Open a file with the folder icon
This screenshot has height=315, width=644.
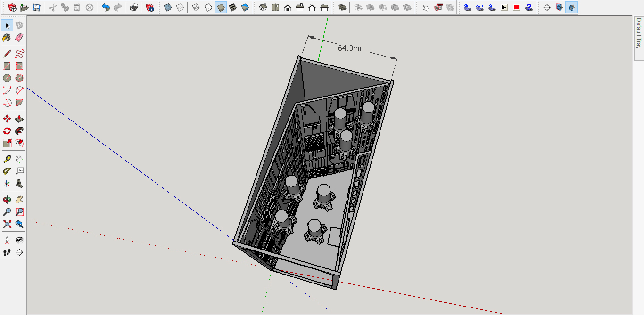pyautogui.click(x=25, y=8)
